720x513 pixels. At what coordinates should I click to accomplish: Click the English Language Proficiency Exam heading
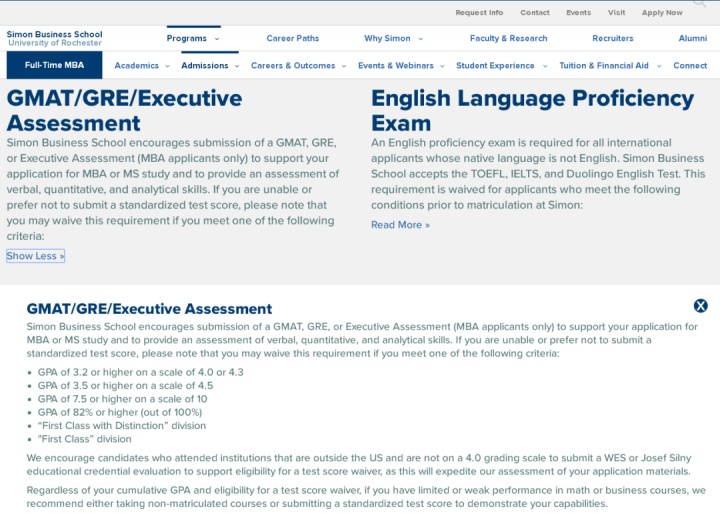[533, 111]
